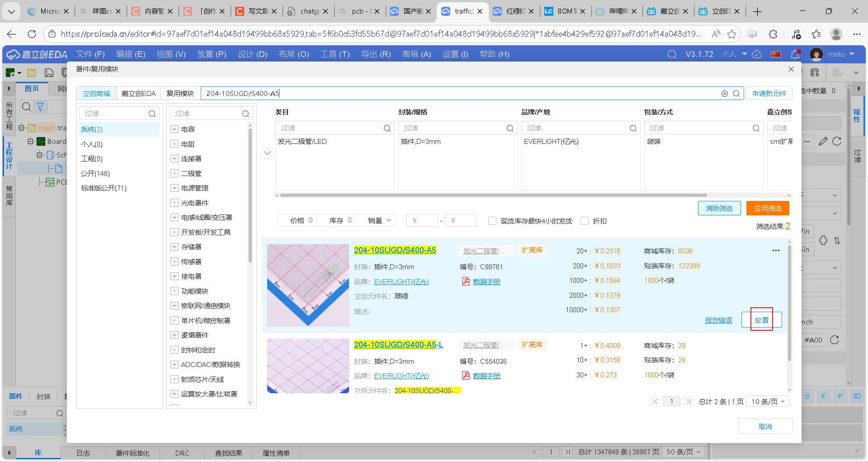Expand the 电容 category in filter tree

tap(175, 129)
